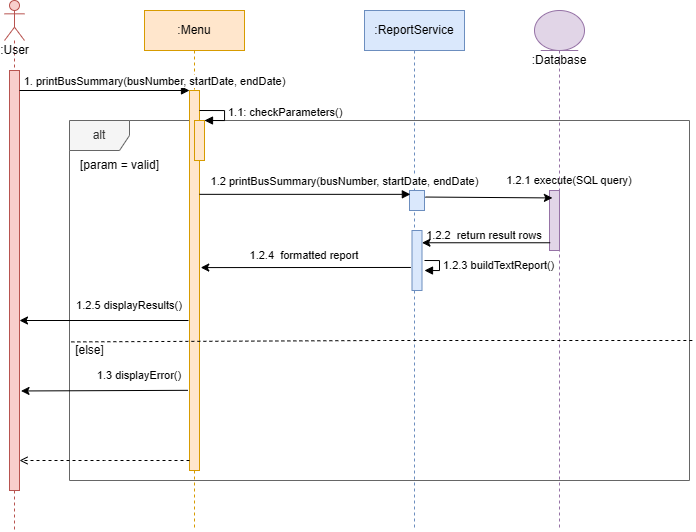
Task: Click the "1.2 printBusSummary" message to ReportService
Action: tap(344, 181)
